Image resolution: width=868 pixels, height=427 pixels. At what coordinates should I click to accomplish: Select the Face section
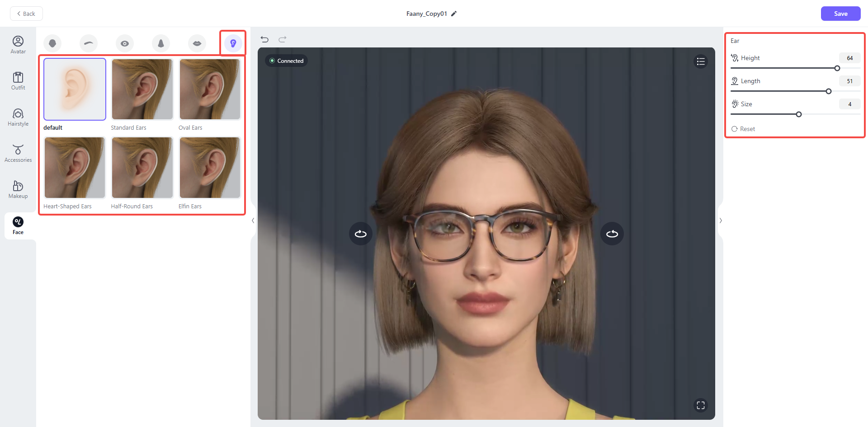tap(18, 226)
